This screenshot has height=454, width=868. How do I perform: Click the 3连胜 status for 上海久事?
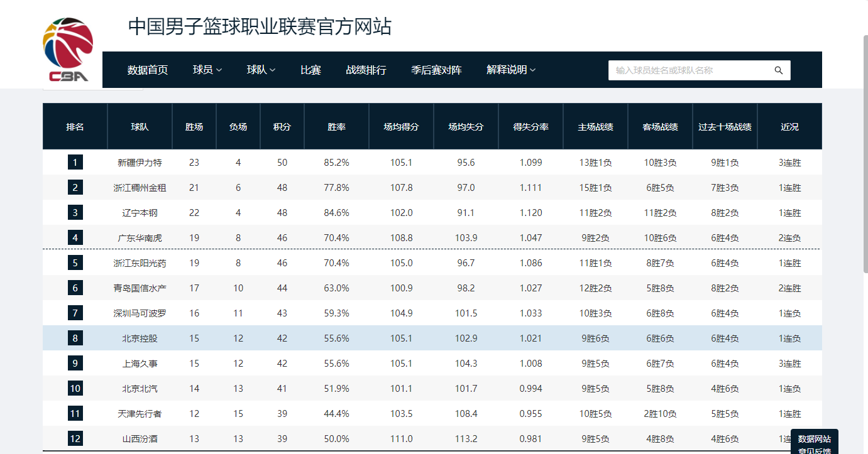[x=789, y=364]
